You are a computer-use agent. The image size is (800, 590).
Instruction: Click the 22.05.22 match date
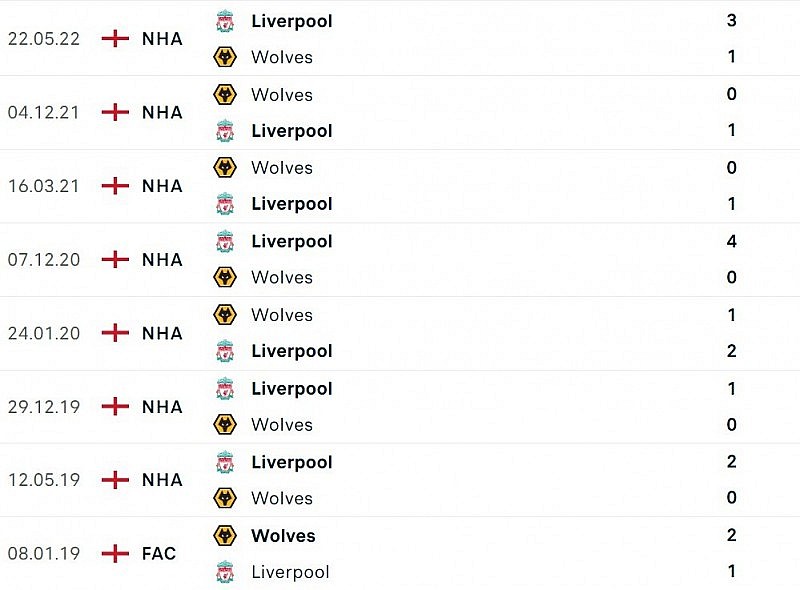point(44,39)
